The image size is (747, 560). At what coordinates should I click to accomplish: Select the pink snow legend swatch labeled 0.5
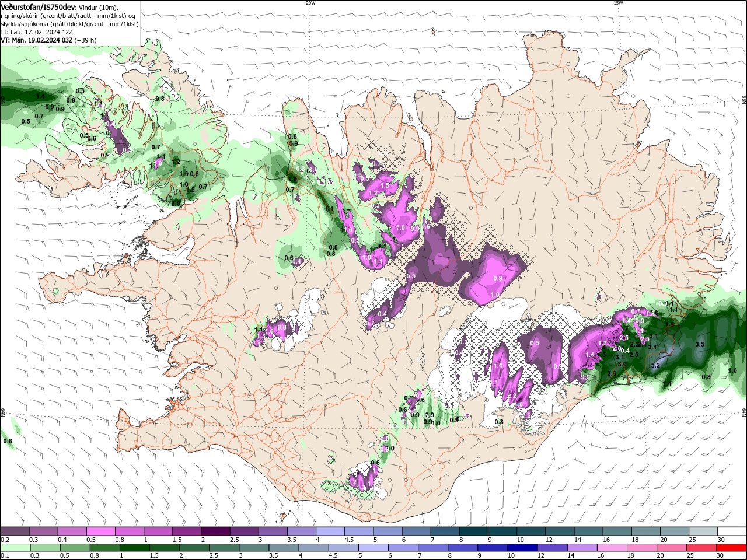pos(100,531)
